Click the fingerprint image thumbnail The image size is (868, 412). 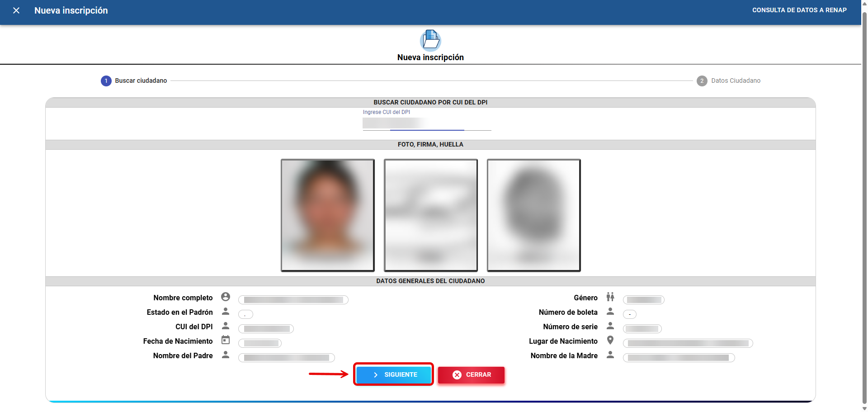(533, 215)
